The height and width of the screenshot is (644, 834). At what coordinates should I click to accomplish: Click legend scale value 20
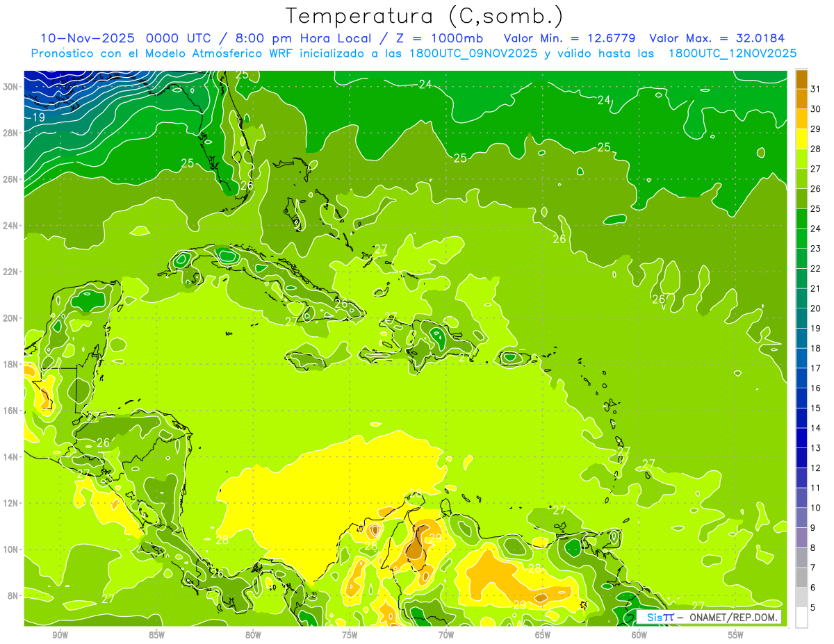coord(816,308)
